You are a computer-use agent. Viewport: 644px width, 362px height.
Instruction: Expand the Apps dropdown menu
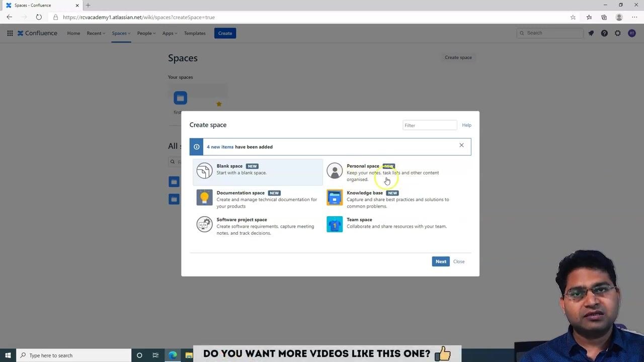point(170,33)
